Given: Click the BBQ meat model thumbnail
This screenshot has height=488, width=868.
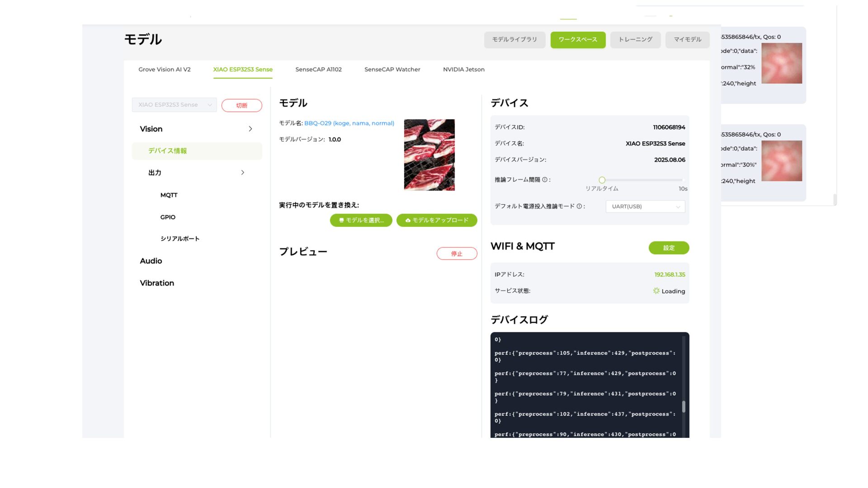Looking at the screenshot, I should tap(429, 155).
